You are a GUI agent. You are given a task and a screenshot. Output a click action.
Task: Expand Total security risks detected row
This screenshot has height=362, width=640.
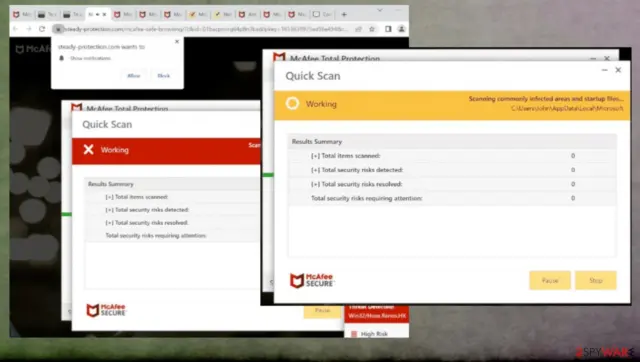coord(357,170)
